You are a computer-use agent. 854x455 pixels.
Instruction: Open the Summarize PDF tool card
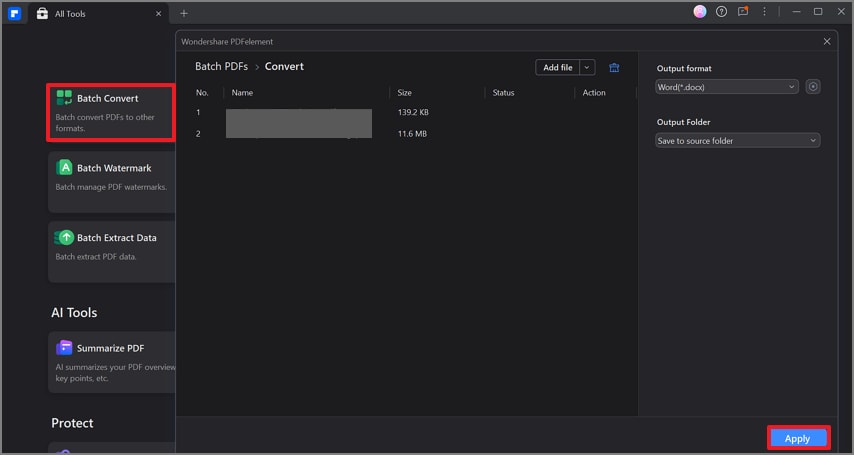pyautogui.click(x=112, y=362)
